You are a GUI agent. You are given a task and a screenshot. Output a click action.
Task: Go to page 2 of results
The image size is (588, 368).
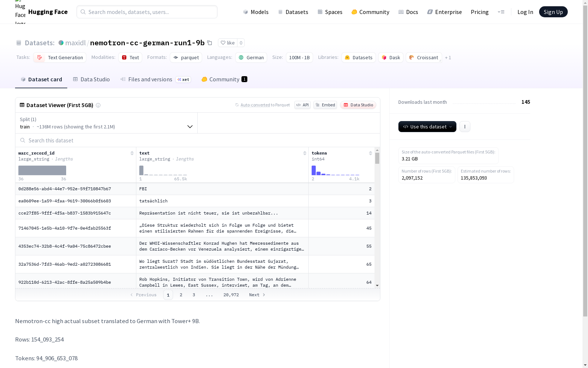181,295
